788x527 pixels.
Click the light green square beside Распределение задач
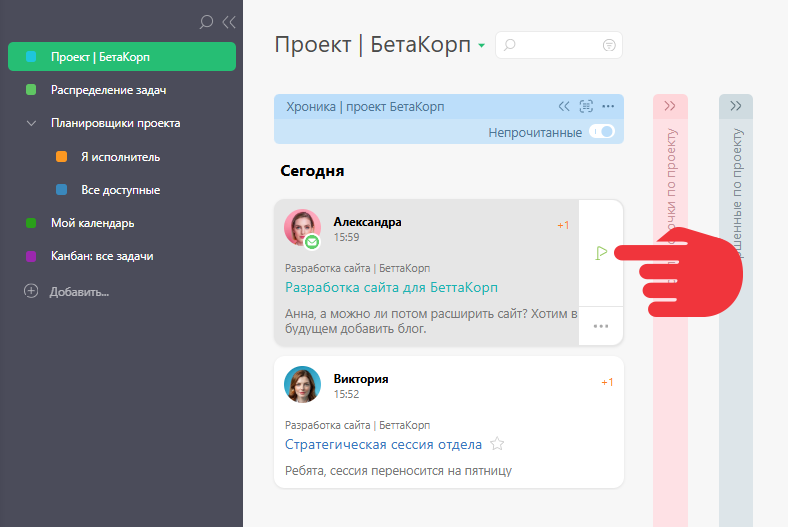click(31, 90)
